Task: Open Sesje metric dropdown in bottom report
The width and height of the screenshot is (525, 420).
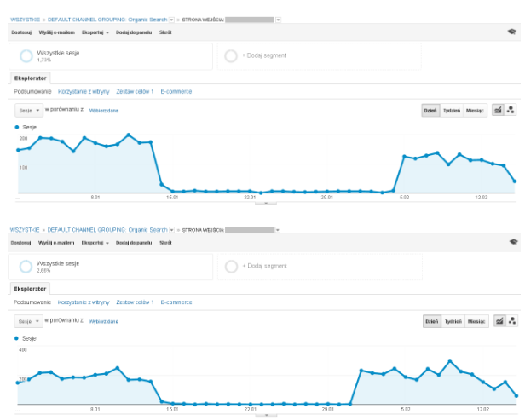Action: coord(28,321)
